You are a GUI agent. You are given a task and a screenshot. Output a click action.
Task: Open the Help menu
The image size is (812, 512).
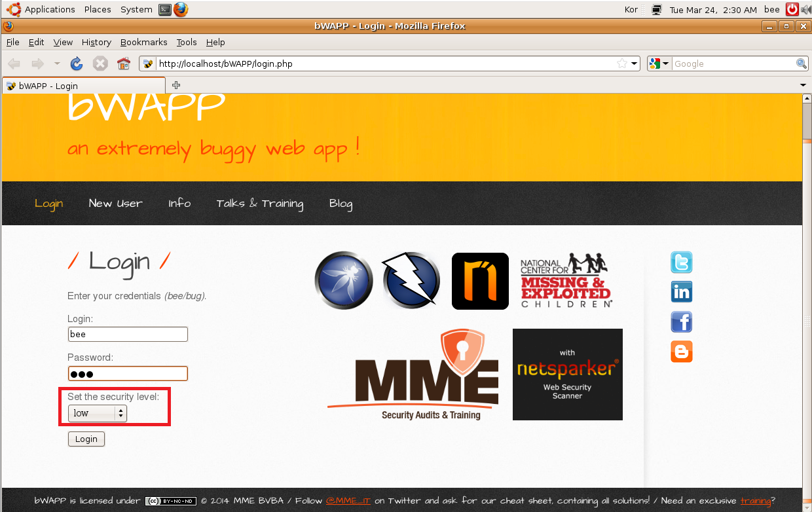215,42
